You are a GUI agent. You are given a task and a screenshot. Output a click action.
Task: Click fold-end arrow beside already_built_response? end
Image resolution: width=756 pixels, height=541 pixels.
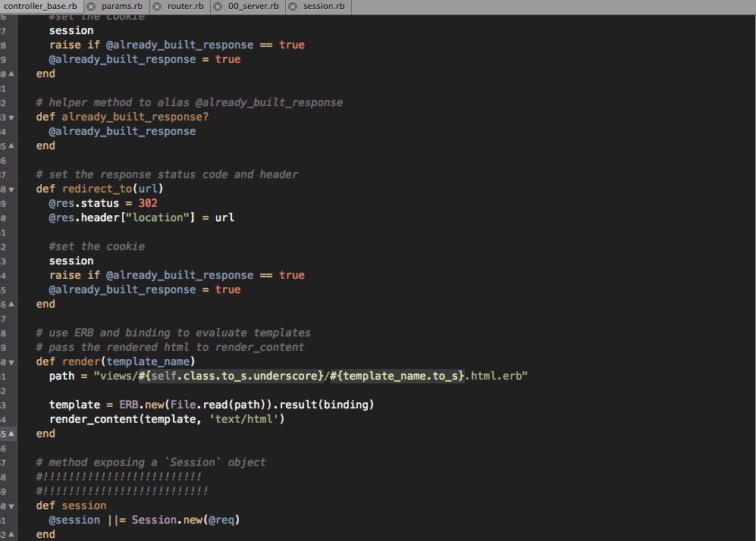tap(11, 146)
